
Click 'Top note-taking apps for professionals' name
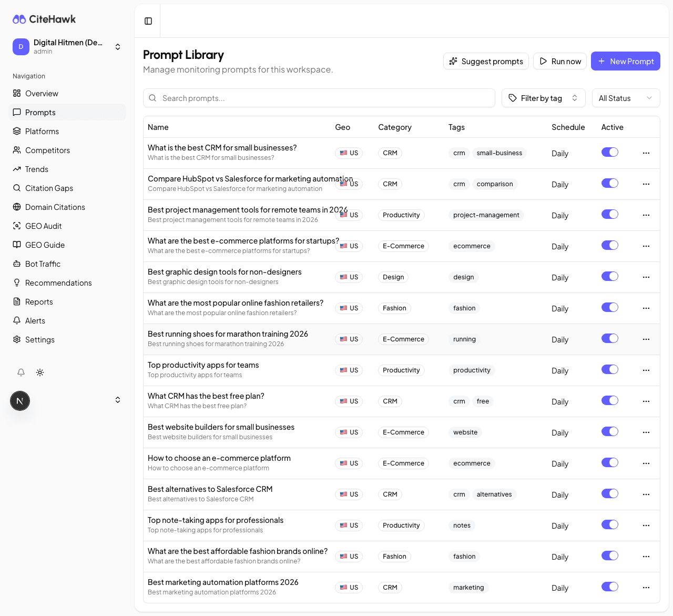click(x=216, y=520)
